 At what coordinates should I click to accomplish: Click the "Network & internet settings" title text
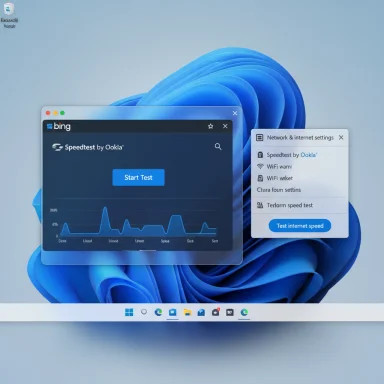click(x=300, y=137)
